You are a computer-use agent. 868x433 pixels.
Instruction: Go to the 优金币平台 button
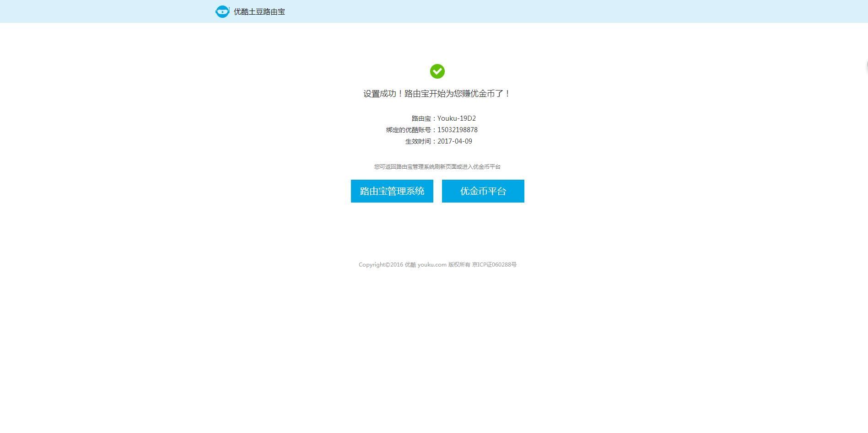pyautogui.click(x=483, y=191)
